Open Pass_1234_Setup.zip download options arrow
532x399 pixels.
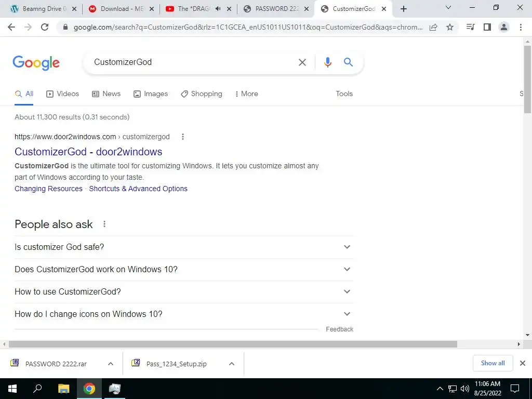coord(232,364)
